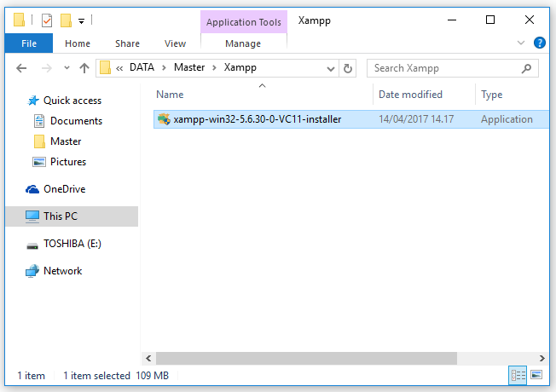This screenshot has width=556, height=392.
Task: Go forward with the Forward arrow
Action: click(x=47, y=68)
